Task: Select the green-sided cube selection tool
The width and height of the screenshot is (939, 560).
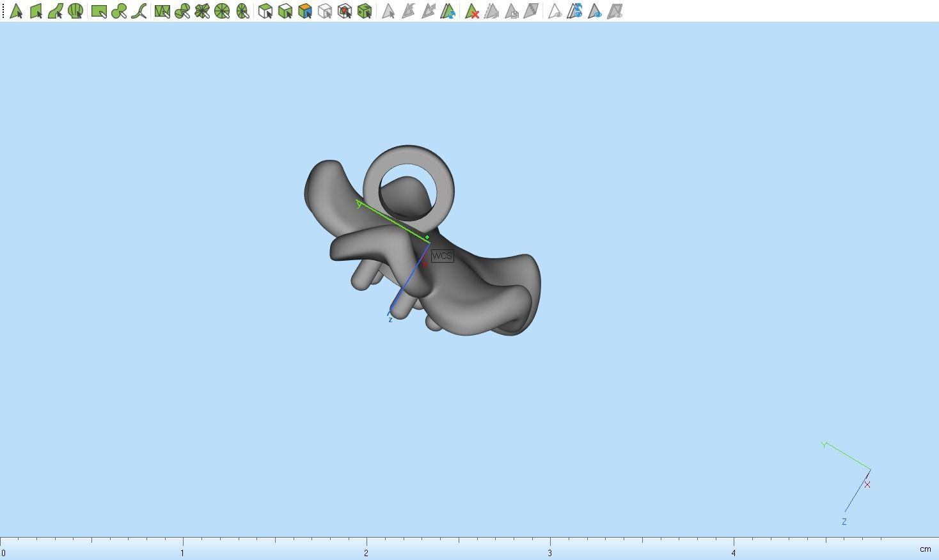Action: (x=285, y=11)
